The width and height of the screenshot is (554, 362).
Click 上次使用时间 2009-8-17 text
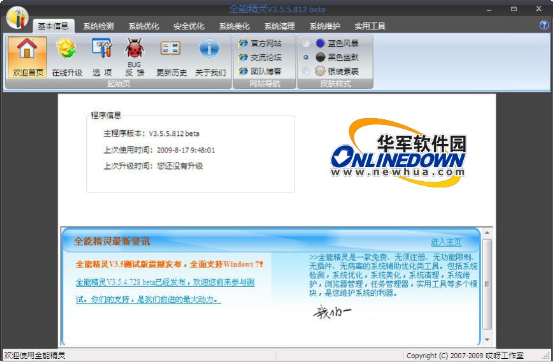coord(159,150)
